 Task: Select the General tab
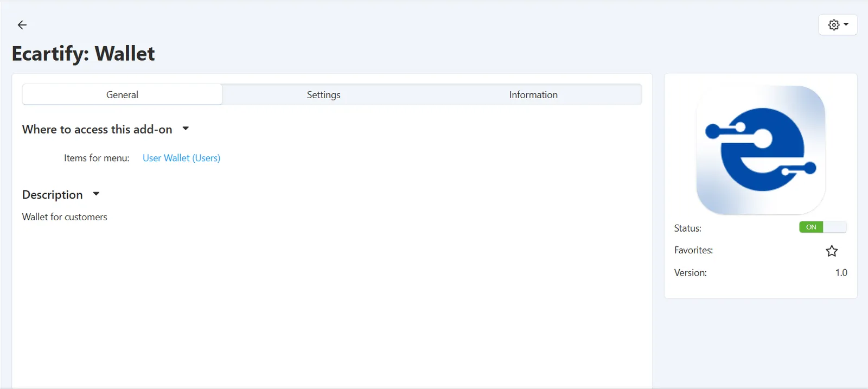pos(122,94)
